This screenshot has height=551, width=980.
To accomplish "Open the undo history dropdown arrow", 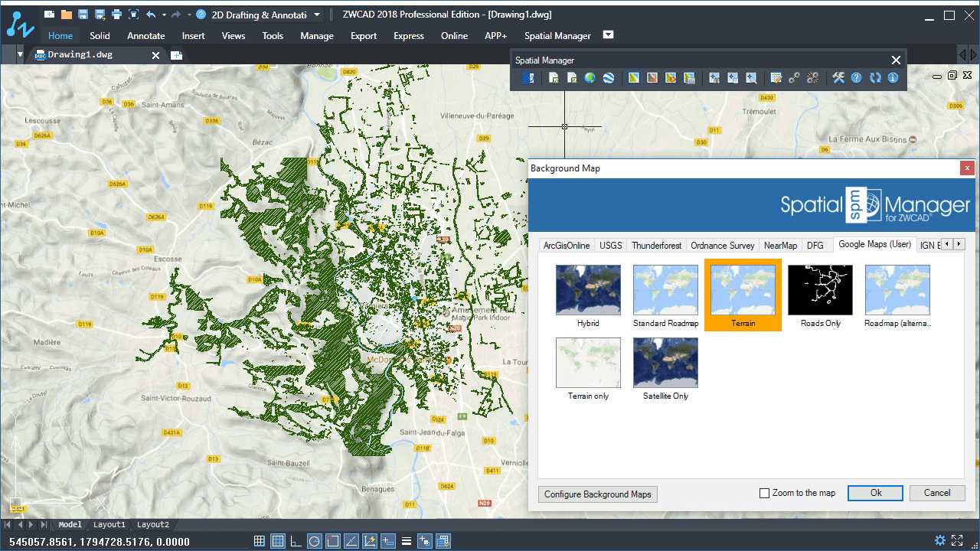I will [164, 15].
